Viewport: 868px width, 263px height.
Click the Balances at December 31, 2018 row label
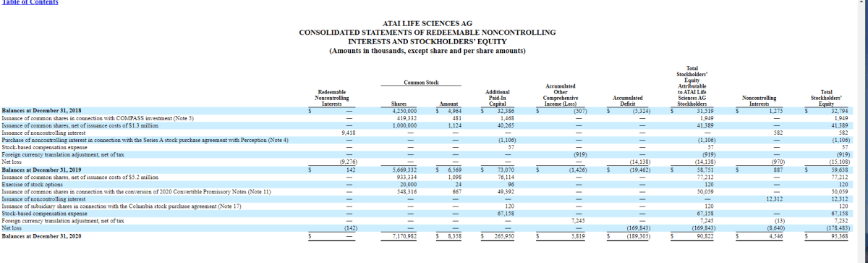(x=41, y=110)
